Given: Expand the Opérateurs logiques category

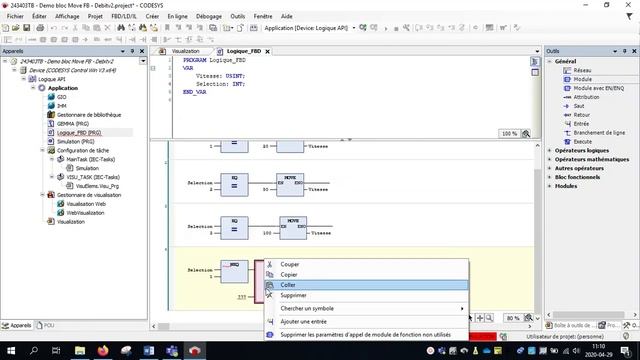Looking at the screenshot, I should 549,151.
